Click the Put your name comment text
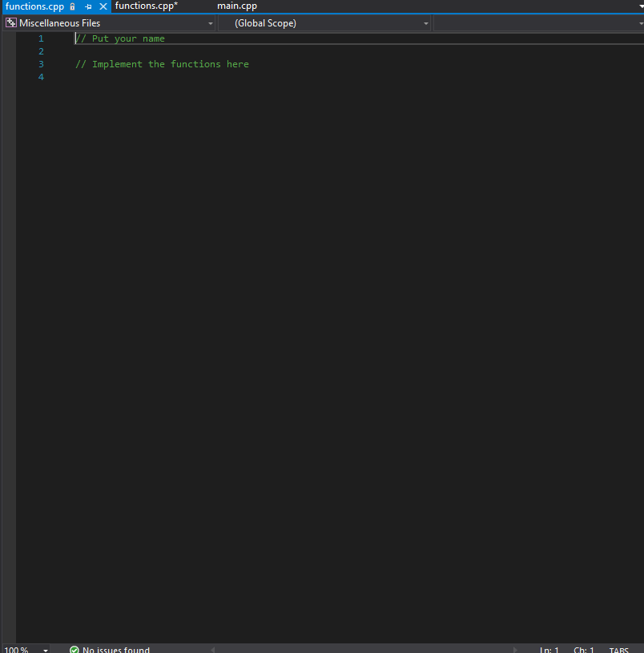Image resolution: width=644 pixels, height=653 pixels. [120, 38]
